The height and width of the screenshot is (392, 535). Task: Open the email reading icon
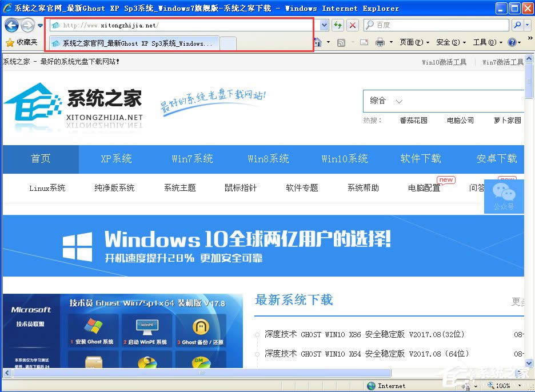[x=364, y=42]
